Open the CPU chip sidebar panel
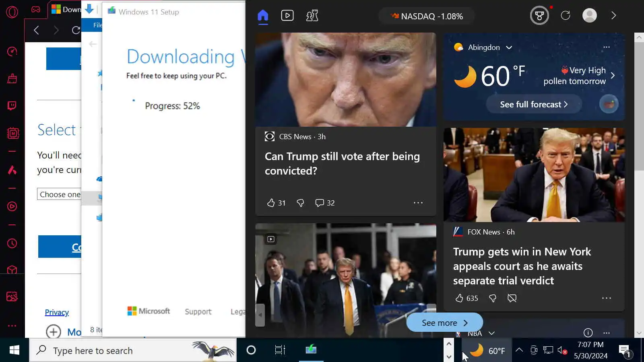644x362 pixels. 13,133
